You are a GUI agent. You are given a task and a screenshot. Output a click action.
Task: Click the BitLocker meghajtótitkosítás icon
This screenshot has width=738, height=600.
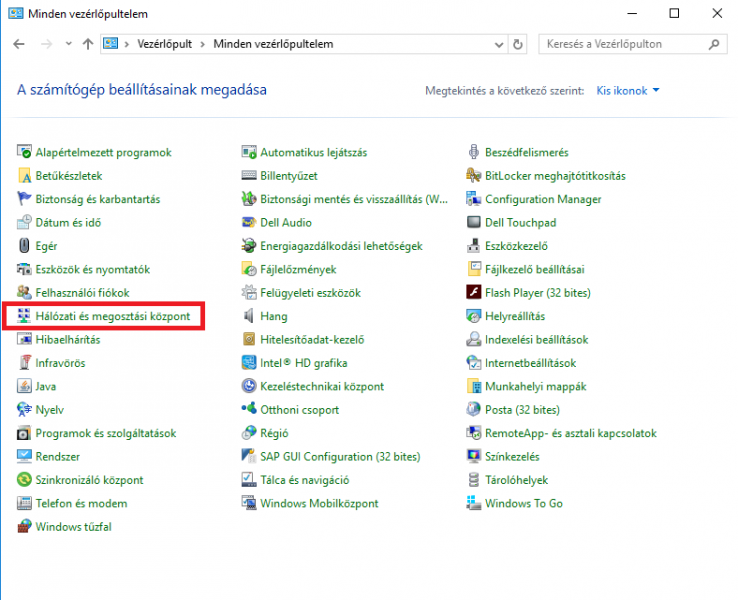click(x=473, y=176)
